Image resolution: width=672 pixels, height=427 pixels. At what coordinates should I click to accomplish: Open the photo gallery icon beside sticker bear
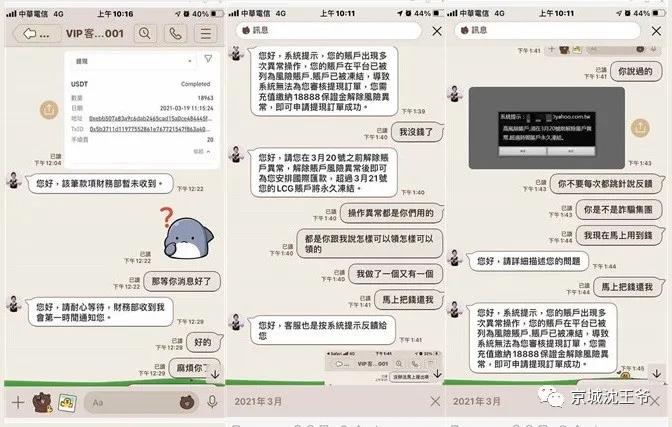tap(67, 402)
